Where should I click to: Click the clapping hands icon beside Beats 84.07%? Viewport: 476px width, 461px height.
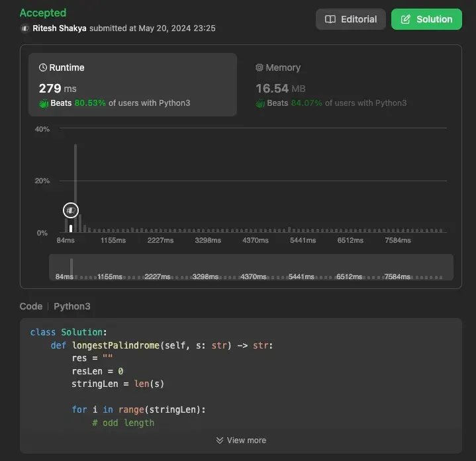point(260,103)
